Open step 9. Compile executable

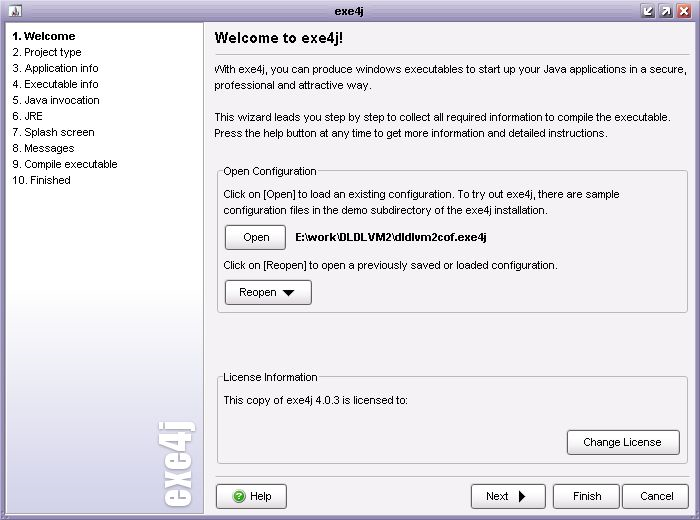tap(65, 164)
